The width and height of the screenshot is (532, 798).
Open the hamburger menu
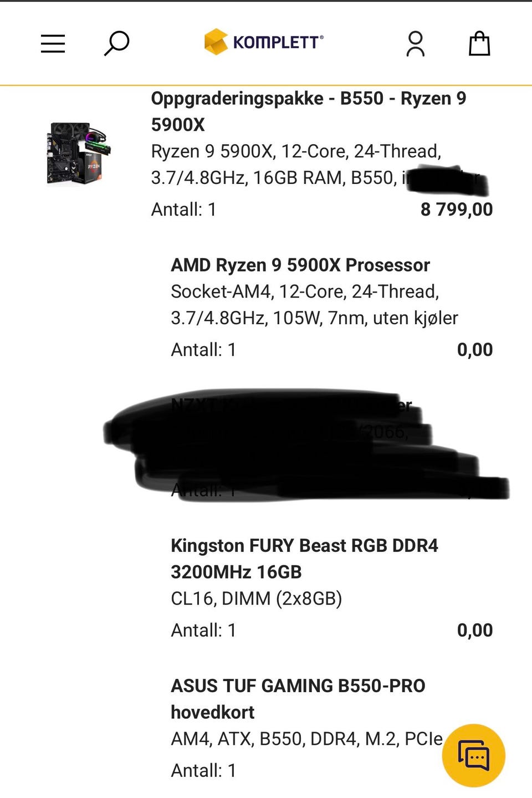pos(53,44)
